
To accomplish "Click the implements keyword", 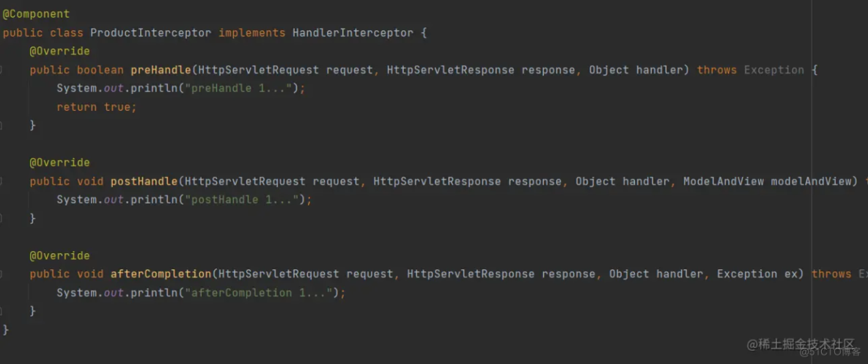I will pos(251,33).
